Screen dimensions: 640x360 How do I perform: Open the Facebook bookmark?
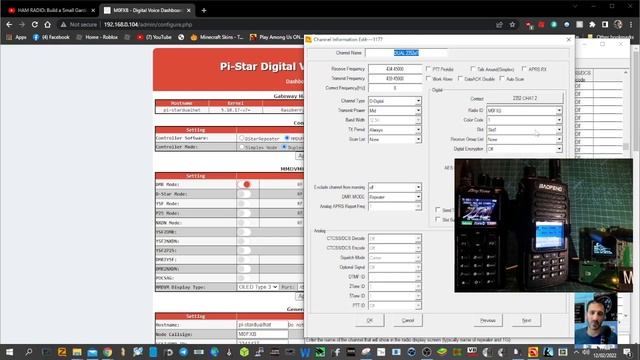(x=51, y=37)
